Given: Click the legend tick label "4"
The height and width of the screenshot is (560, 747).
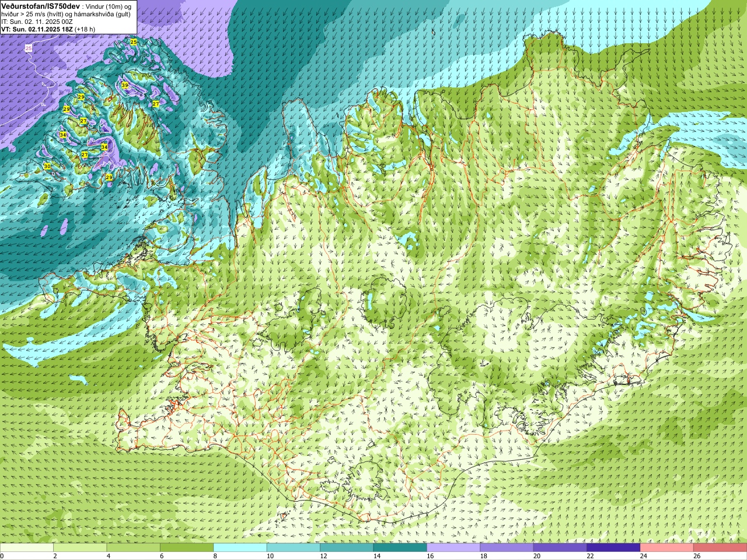Looking at the screenshot, I should (108, 556).
